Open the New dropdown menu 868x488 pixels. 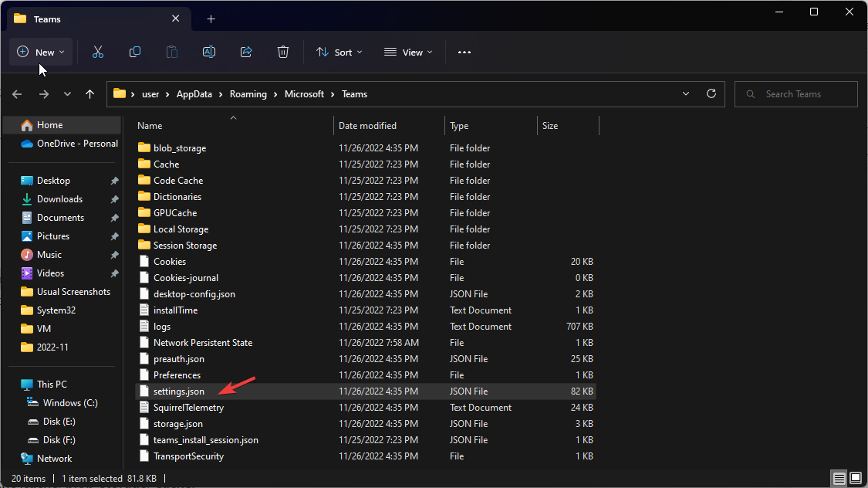tap(41, 52)
